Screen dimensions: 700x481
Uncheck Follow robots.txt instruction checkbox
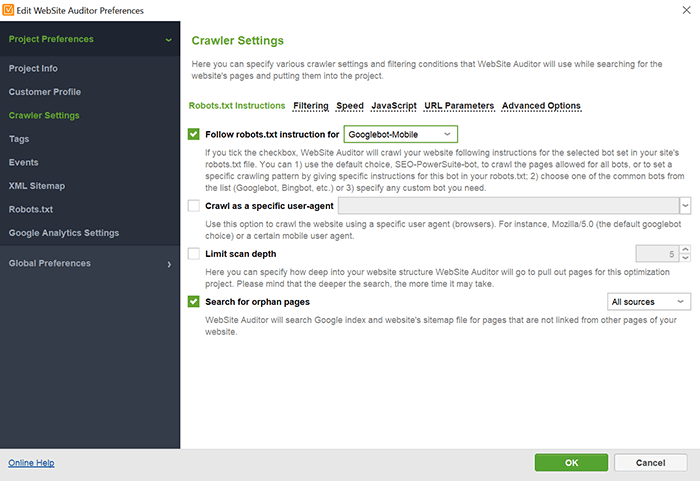[194, 134]
